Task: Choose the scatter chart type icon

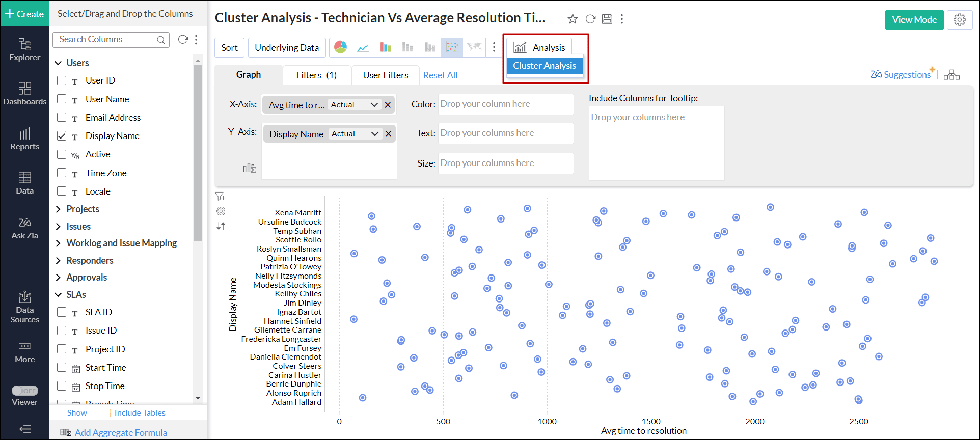Action: click(x=452, y=47)
